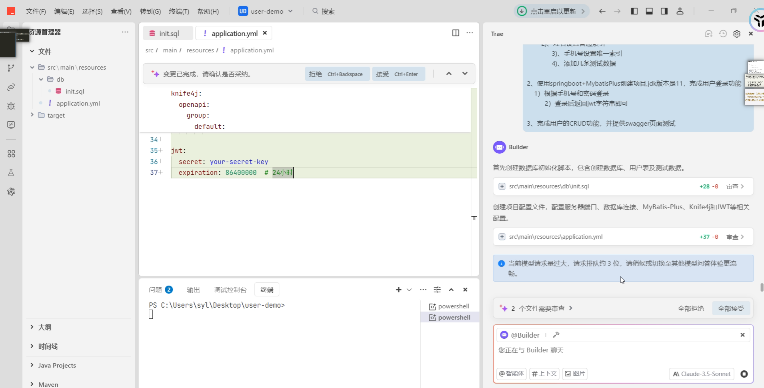The height and width of the screenshot is (388, 764).
Task: Click the accept all button in chat panel
Action: (730, 308)
